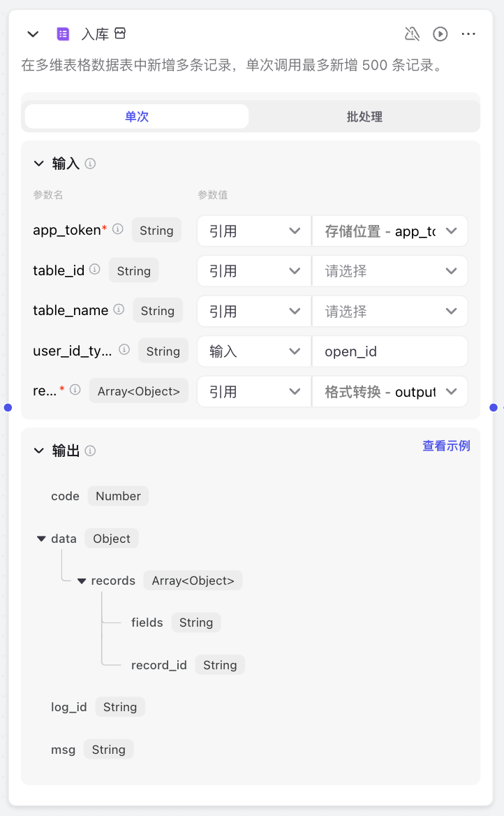Image resolution: width=504 pixels, height=816 pixels.
Task: Click info icon next to 输入 heading
Action: [90, 163]
